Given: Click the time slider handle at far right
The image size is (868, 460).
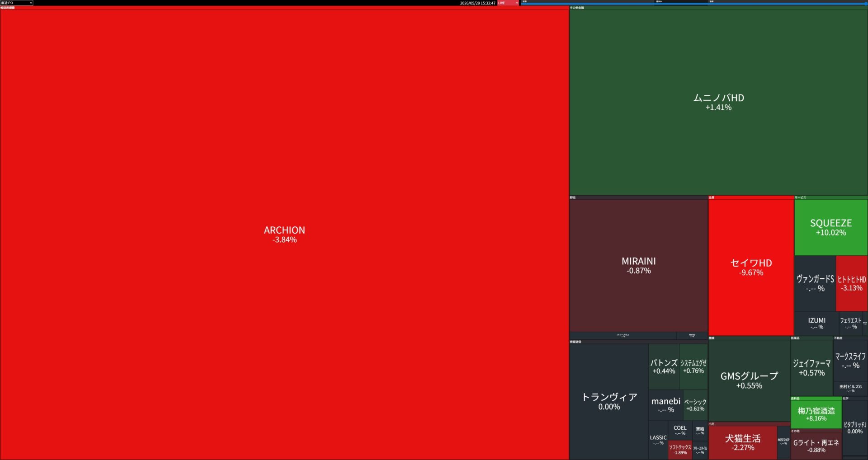Looking at the screenshot, I should click(x=866, y=4).
